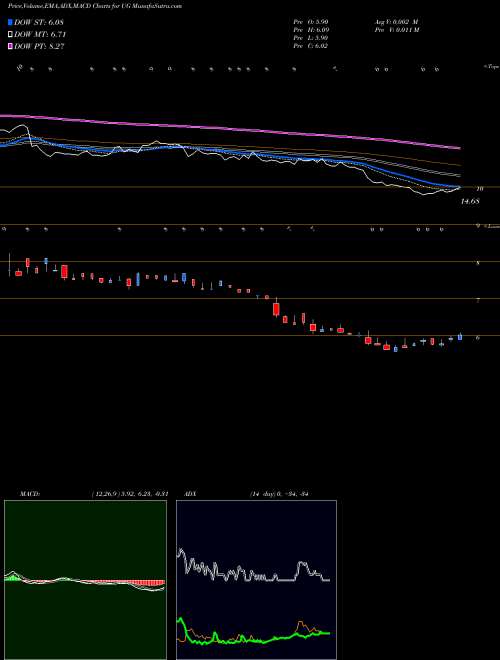Click the price axis label 8
This screenshot has width=500, height=660.
point(478,263)
